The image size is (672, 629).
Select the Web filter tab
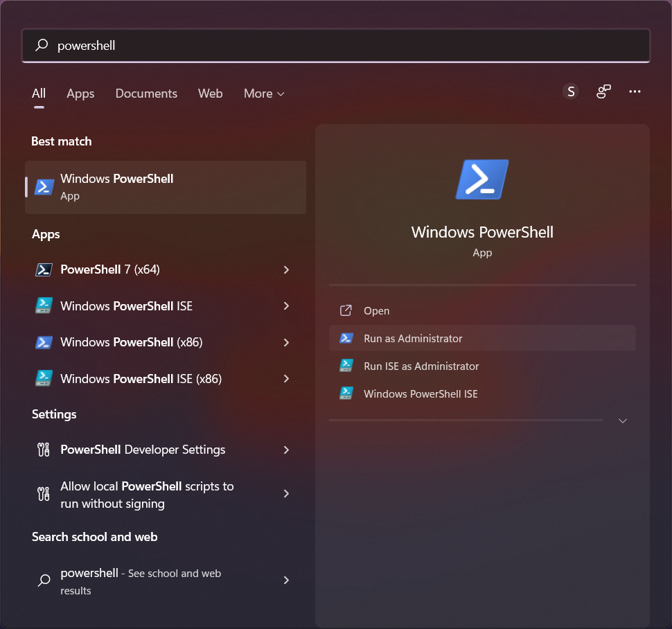click(210, 93)
